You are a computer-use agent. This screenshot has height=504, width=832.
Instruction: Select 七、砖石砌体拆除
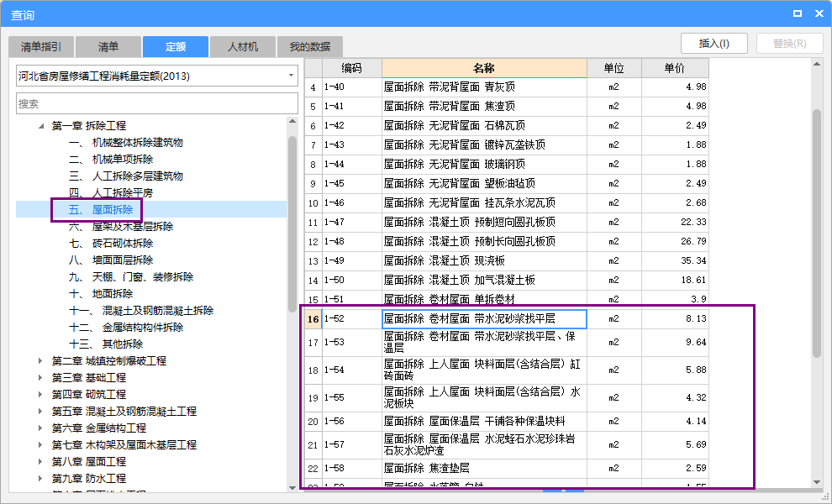click(x=111, y=243)
